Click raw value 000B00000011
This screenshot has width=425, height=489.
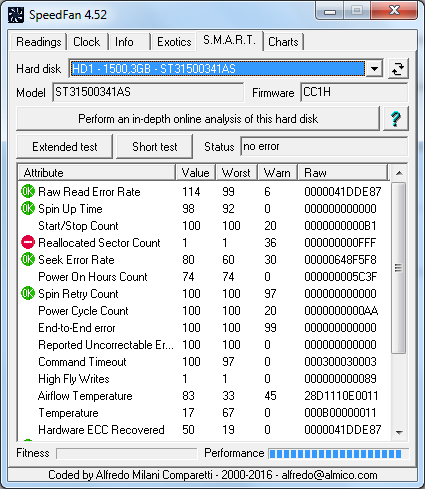pos(340,413)
